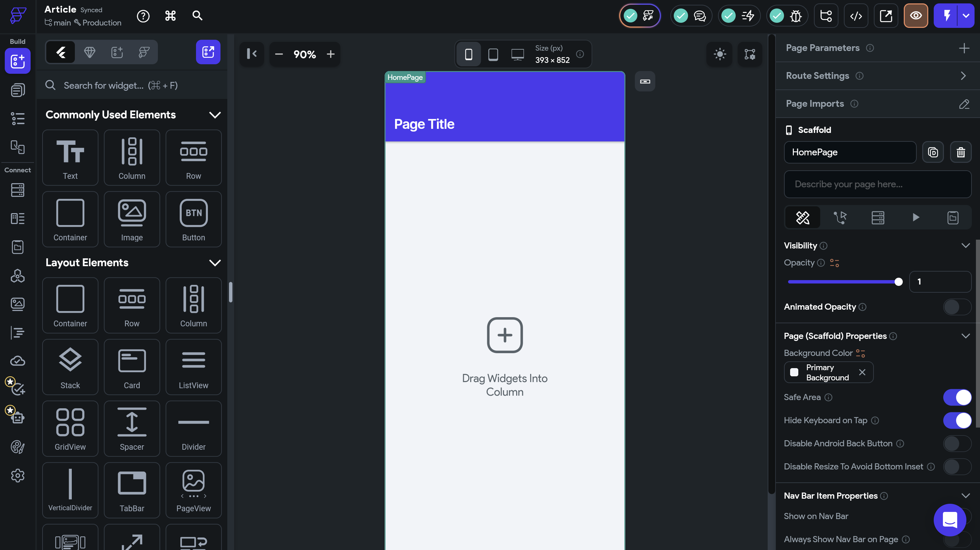Image resolution: width=980 pixels, height=550 pixels.
Task: Click the page description text field
Action: click(x=877, y=184)
